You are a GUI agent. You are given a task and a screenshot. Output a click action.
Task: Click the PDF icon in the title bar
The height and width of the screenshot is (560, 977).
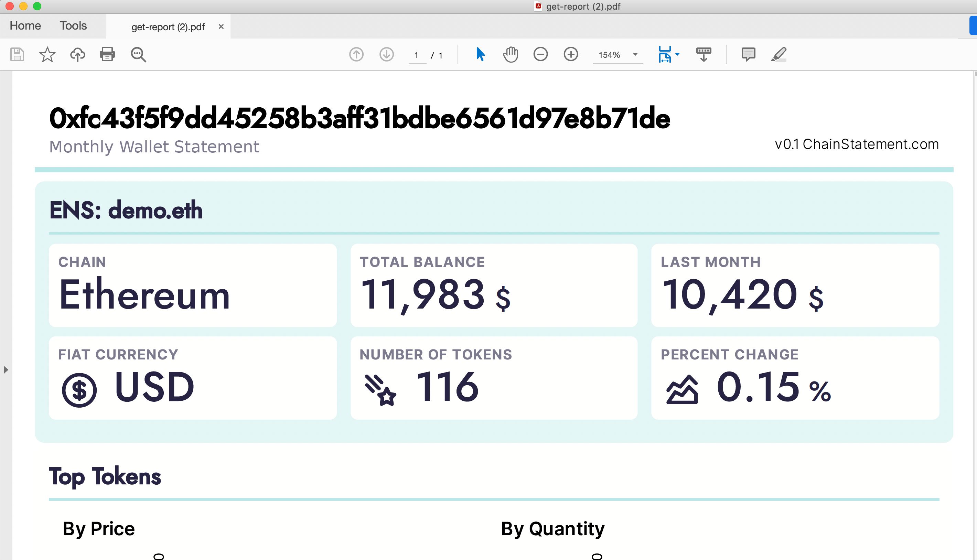(x=538, y=6)
